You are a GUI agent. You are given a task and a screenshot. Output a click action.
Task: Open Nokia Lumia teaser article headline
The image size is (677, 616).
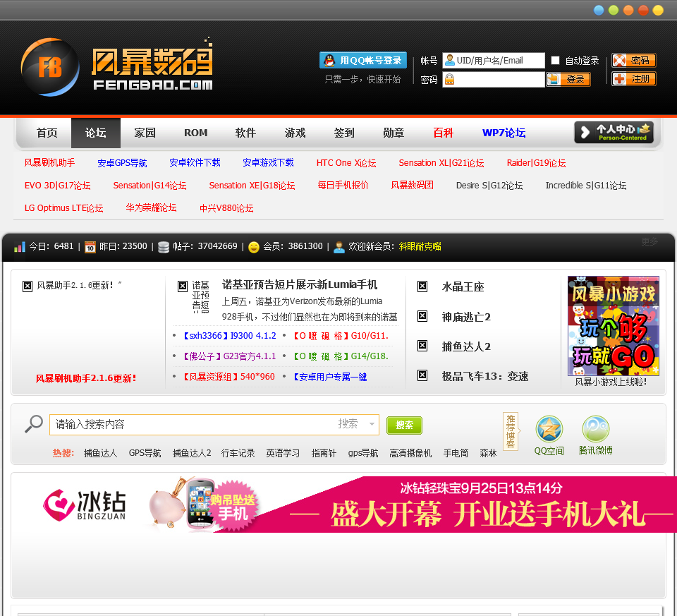click(299, 284)
